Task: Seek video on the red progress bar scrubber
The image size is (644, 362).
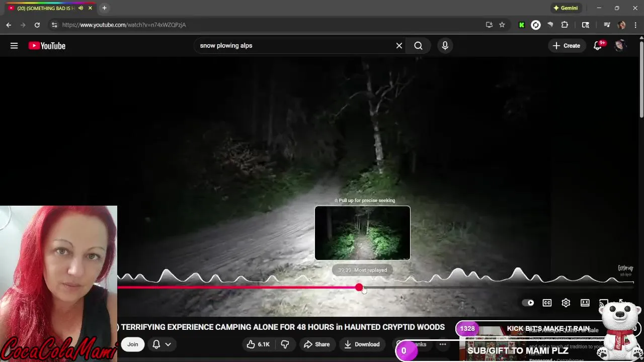Action: pyautogui.click(x=359, y=288)
